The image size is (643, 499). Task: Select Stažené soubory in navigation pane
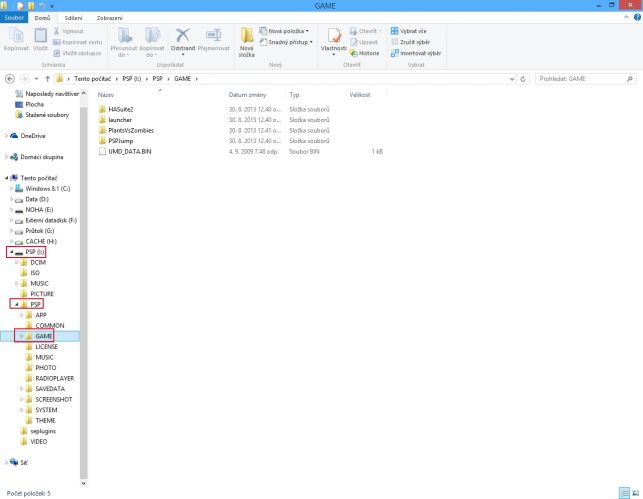47,115
